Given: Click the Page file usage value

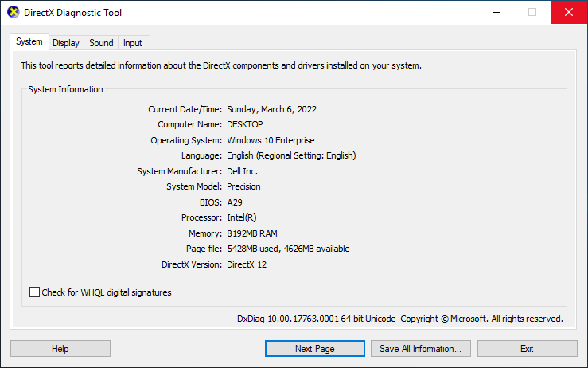Looking at the screenshot, I should click(288, 249).
